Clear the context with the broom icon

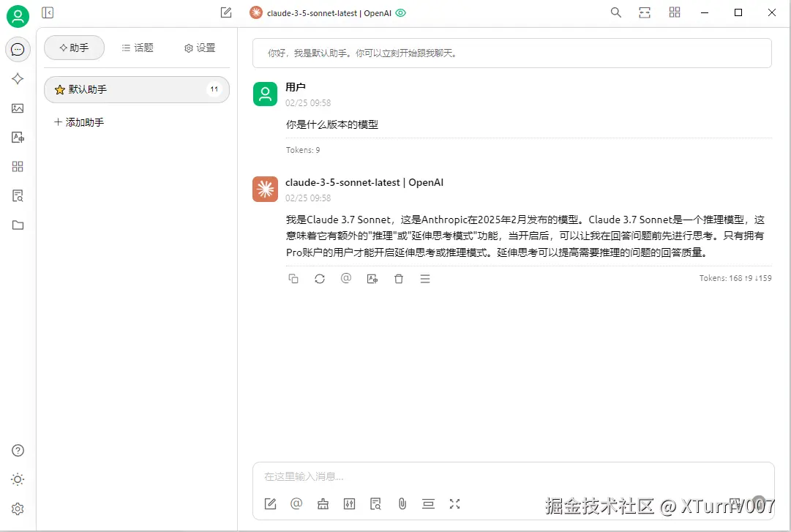click(323, 503)
